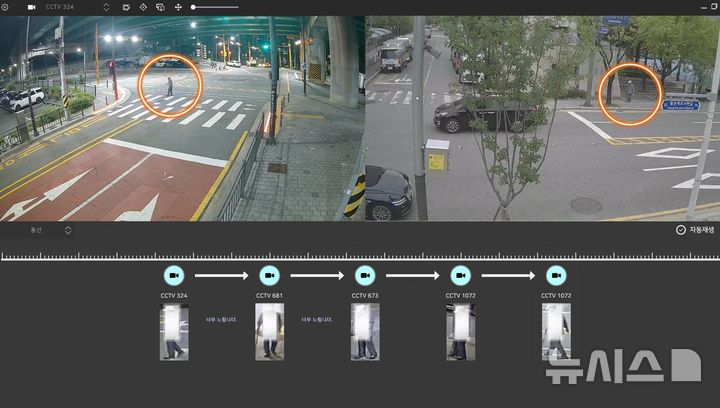
Task: Select the move/pan arrows tool
Action: click(x=178, y=7)
